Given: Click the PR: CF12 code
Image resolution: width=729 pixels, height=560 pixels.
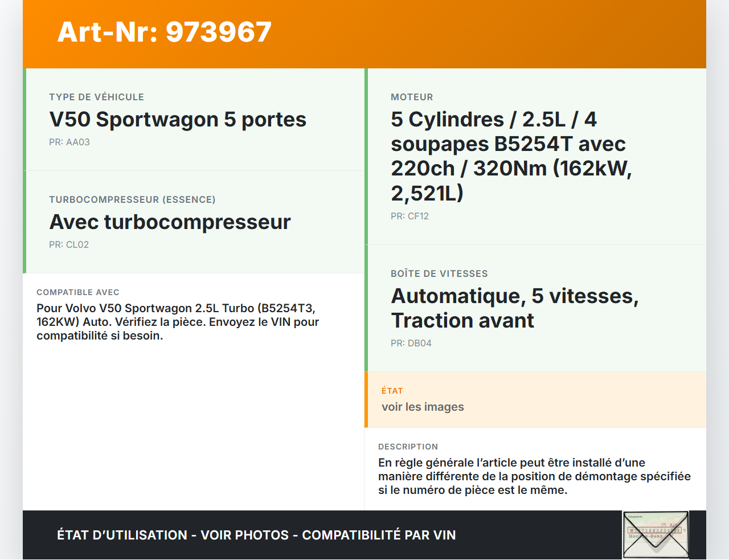Looking at the screenshot, I should point(409,216).
